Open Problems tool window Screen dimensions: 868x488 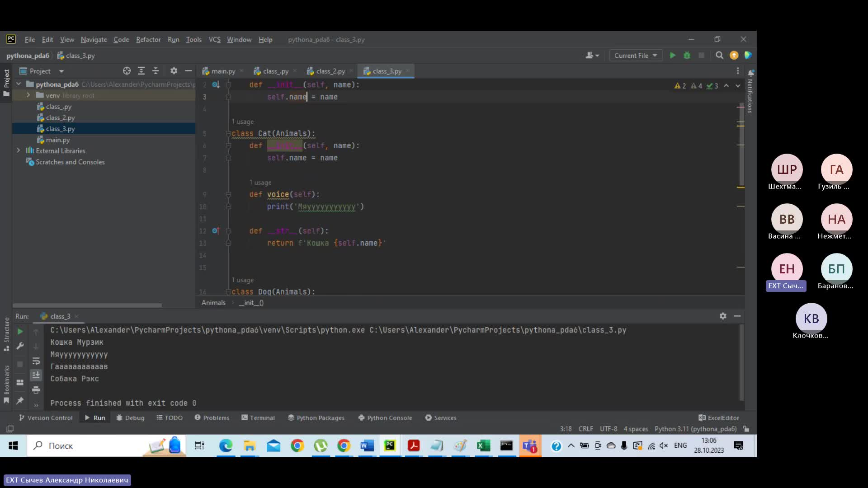[x=212, y=418]
